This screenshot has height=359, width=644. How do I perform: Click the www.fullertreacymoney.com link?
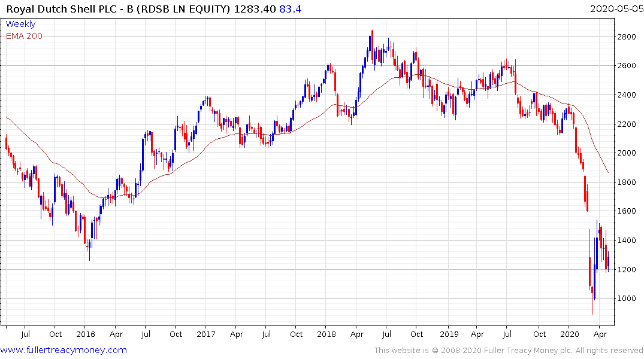(64, 350)
